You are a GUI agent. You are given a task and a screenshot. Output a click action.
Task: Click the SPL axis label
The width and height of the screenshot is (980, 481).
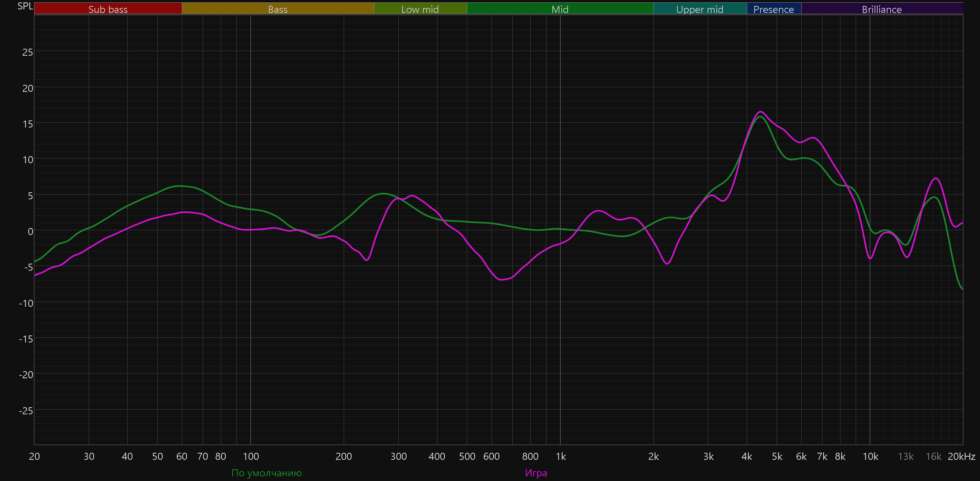tap(25, 6)
